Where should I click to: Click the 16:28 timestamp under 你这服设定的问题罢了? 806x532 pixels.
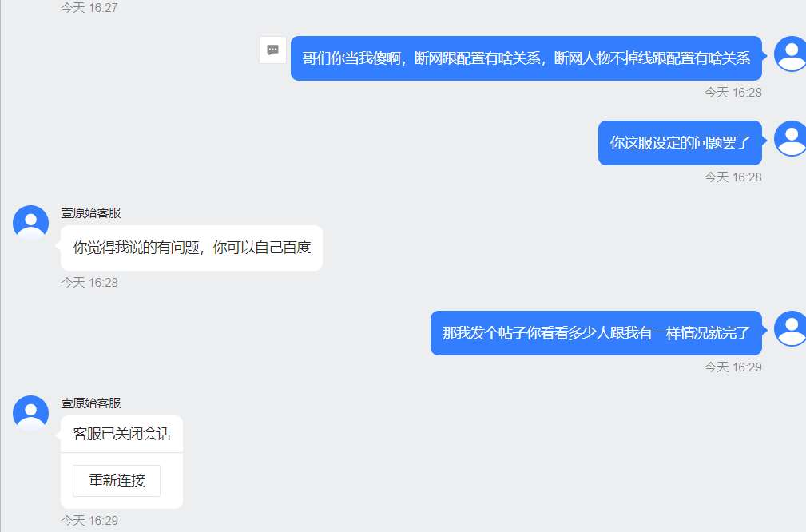pos(733,177)
